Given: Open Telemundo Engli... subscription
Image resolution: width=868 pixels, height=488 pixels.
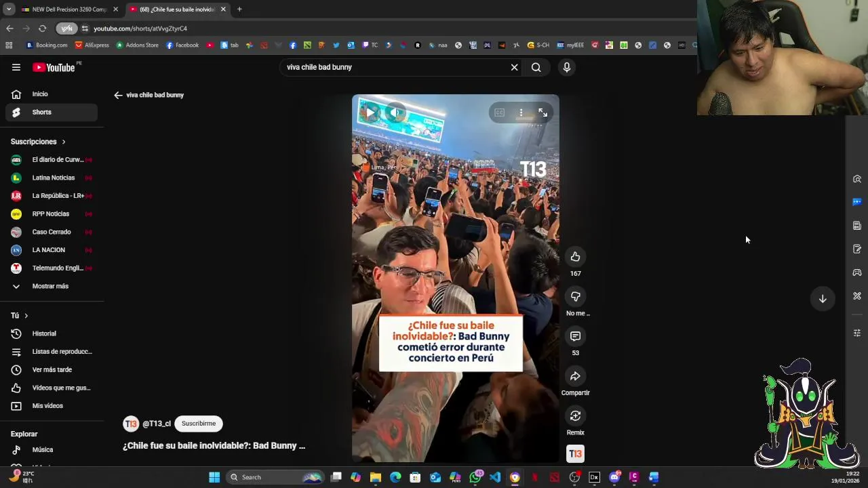Looking at the screenshot, I should tap(52, 268).
